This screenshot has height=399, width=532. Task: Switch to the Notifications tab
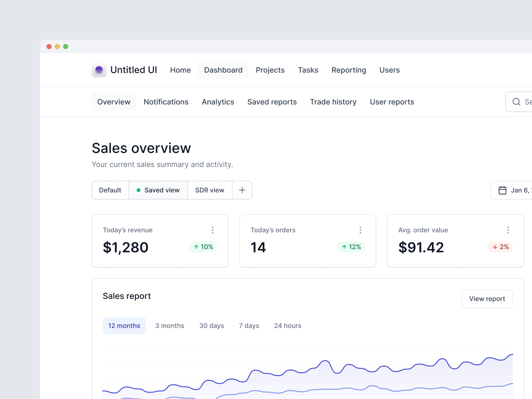[166, 102]
